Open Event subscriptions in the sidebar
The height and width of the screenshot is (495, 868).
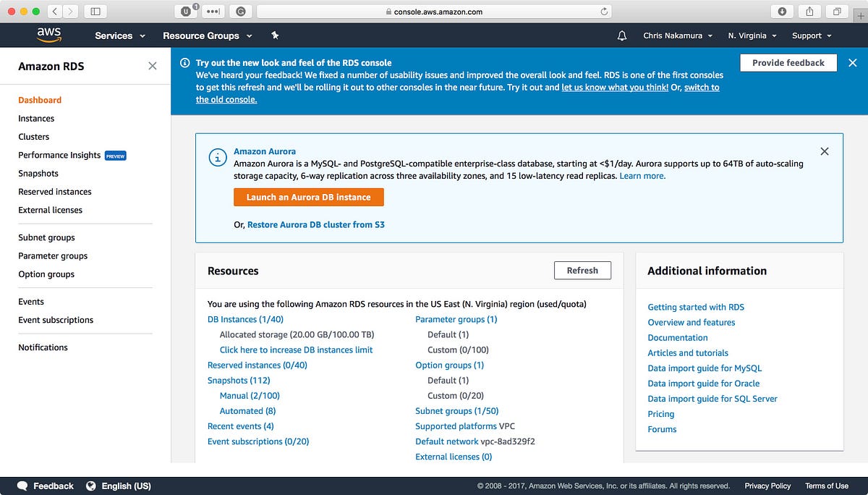[x=56, y=320]
